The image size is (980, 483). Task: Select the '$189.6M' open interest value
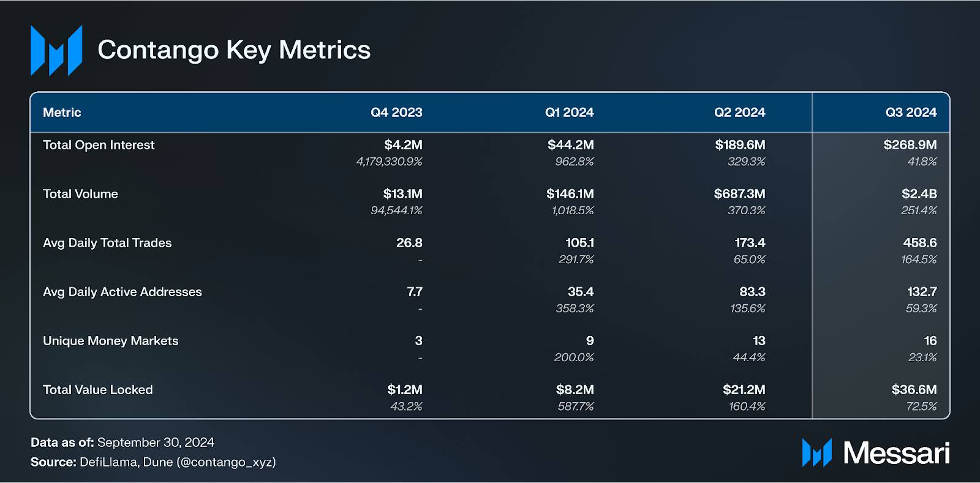coord(740,145)
